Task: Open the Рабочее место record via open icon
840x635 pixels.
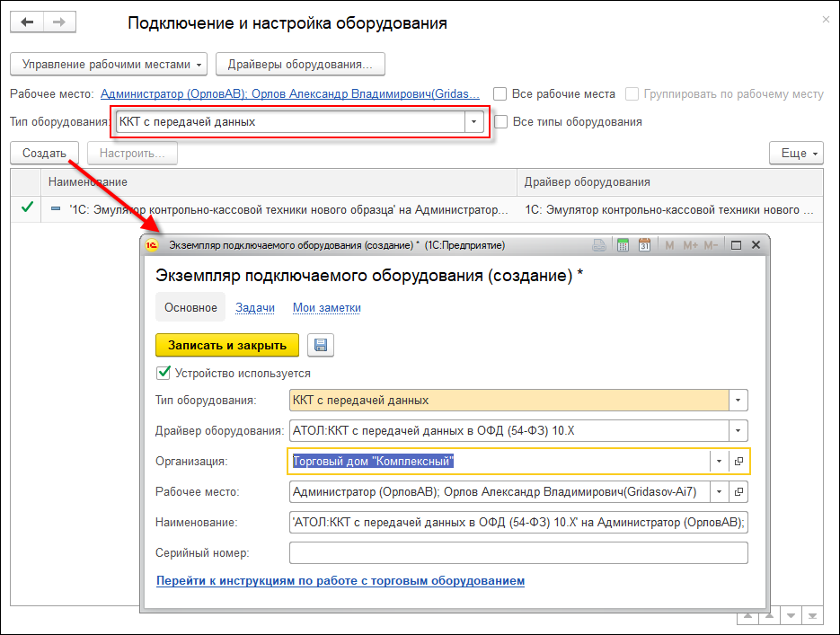Action: pos(738,491)
